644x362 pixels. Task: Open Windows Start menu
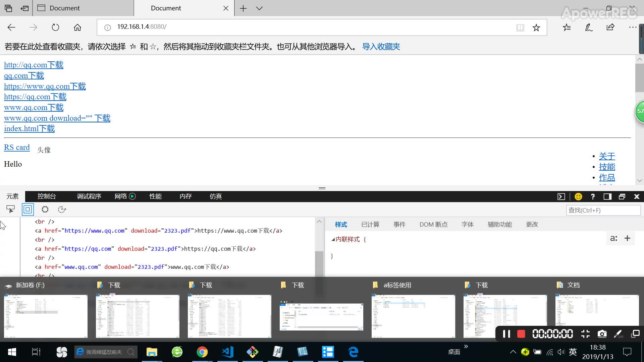[x=12, y=352]
